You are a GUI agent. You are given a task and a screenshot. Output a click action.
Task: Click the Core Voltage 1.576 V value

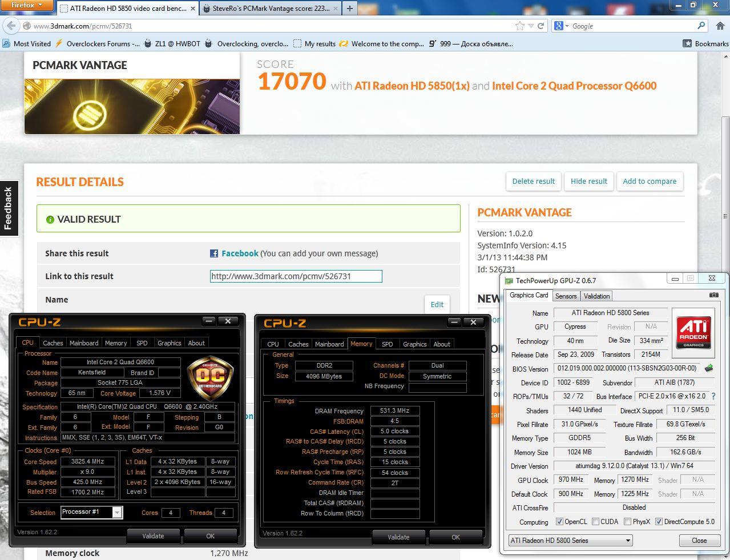pyautogui.click(x=160, y=393)
